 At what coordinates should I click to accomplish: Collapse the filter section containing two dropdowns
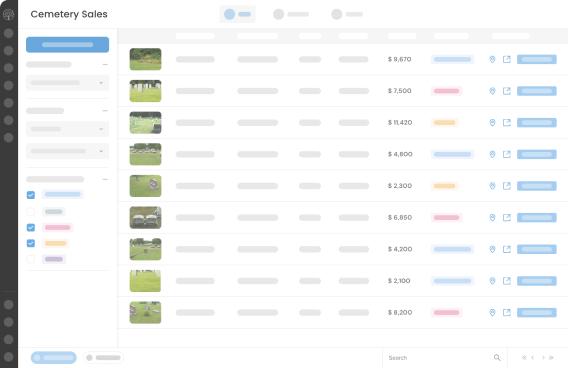105,110
